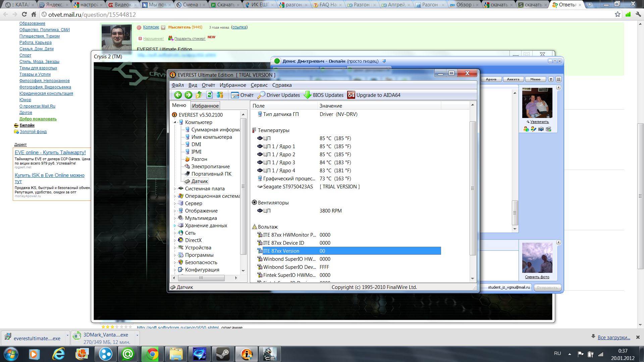Click Driver Updates magnifier button

[279, 95]
